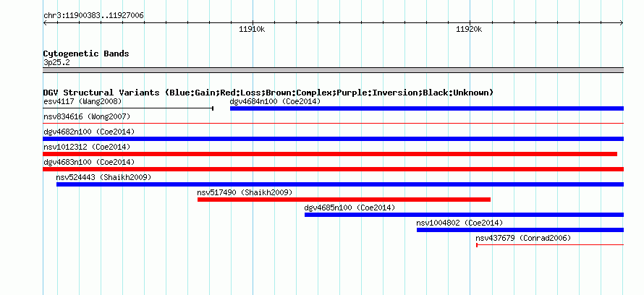Select the blue dgv4685n100 gain bar
The image size is (644, 295).
click(x=464, y=215)
